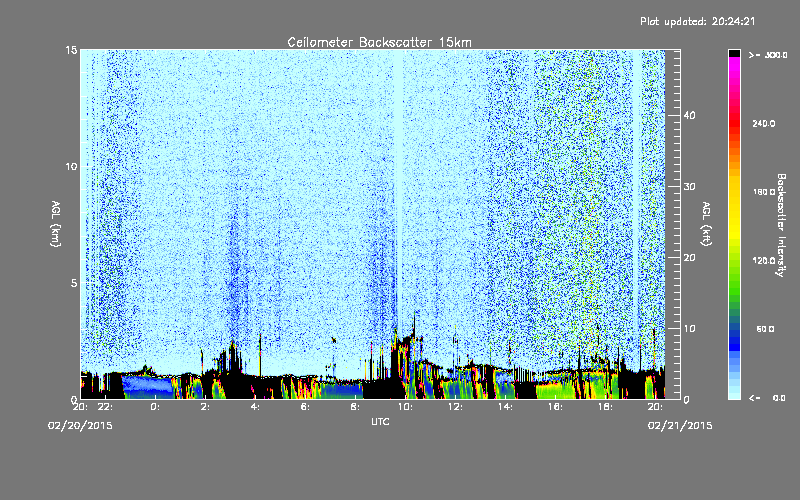Click the "Backscatter Intensity" colorbar label
The height and width of the screenshot is (500, 800).
pyautogui.click(x=781, y=225)
